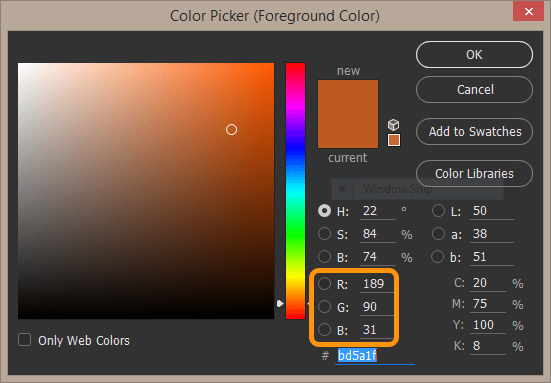Click the circle marker in the color field
551x383 pixels.
coord(231,130)
